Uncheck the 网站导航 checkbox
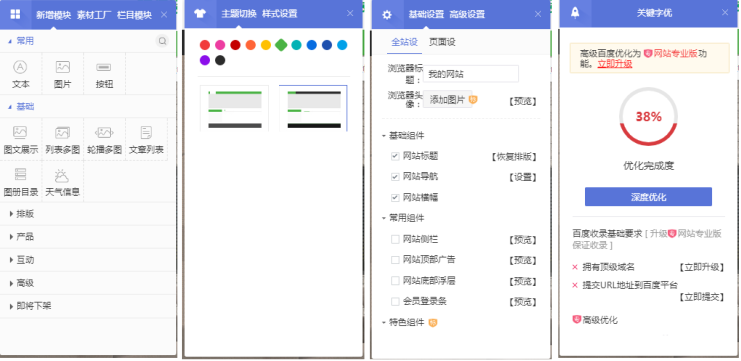 click(x=395, y=177)
